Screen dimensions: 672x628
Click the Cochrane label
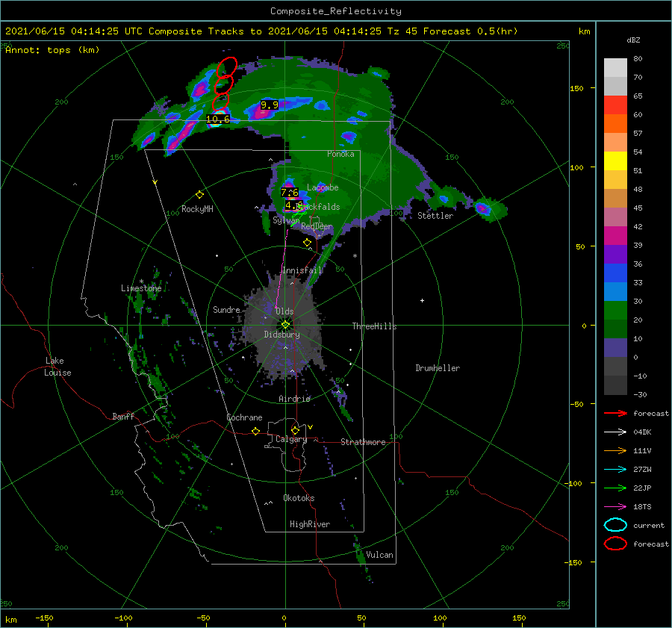244,417
